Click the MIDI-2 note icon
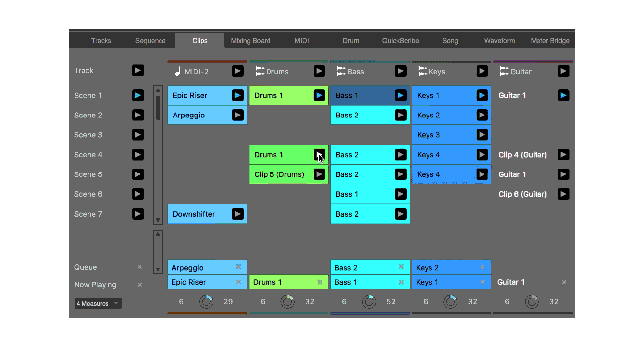644x347 pixels. [178, 71]
